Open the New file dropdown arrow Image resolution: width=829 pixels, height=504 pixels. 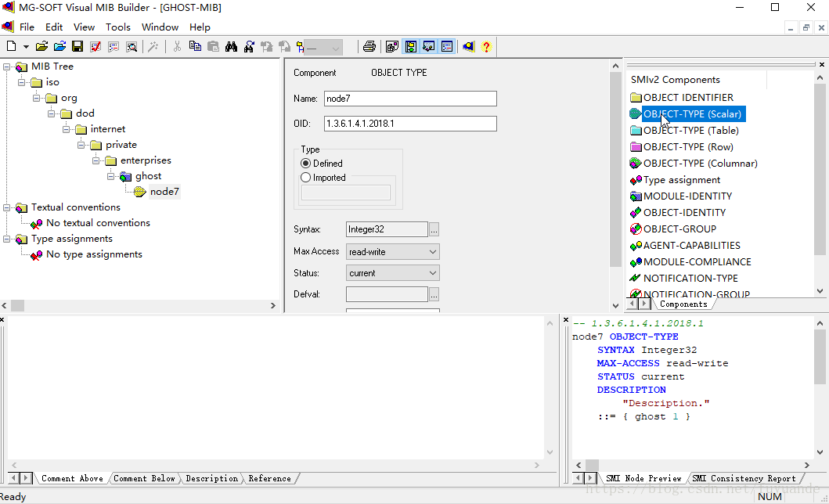point(25,47)
